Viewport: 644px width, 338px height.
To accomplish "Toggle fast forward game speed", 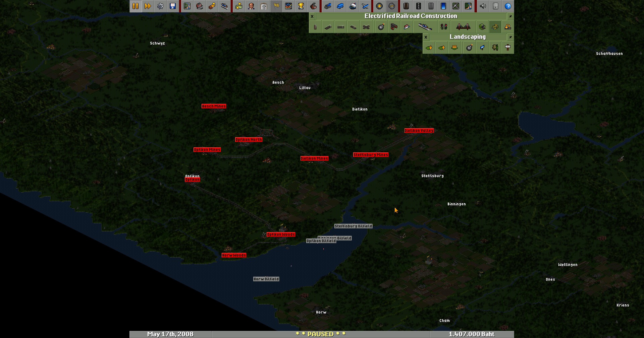I will tap(148, 6).
